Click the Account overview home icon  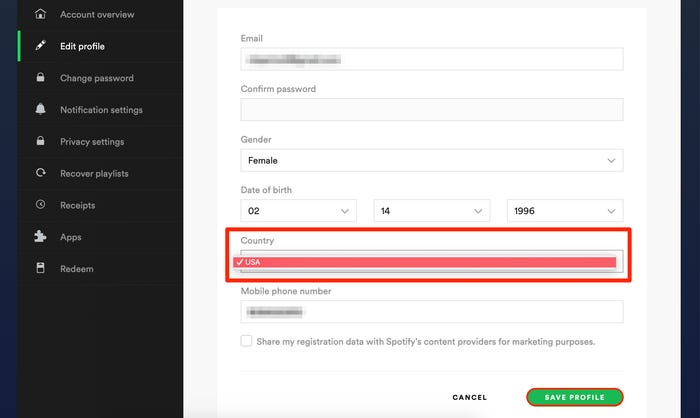coord(40,14)
